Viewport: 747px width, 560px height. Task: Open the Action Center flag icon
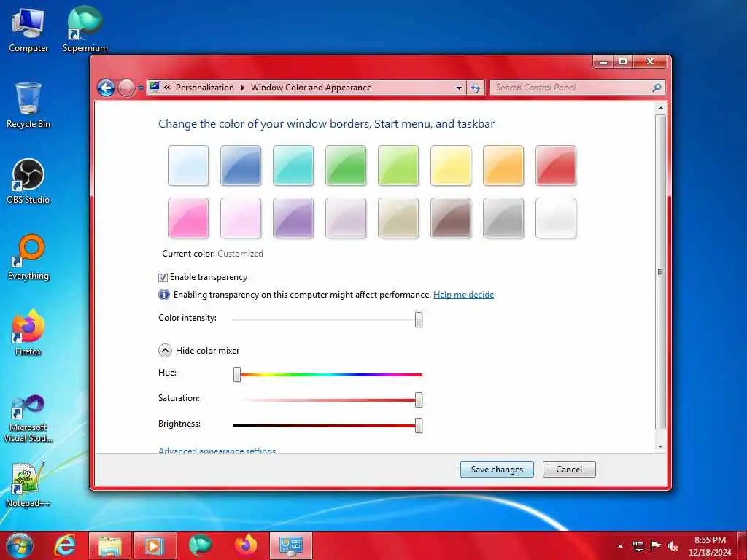656,546
